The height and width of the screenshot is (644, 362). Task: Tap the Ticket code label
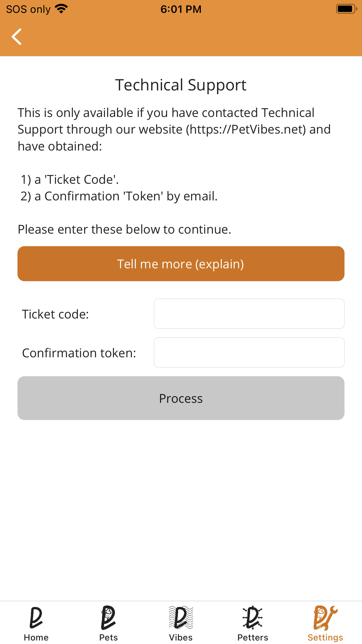55,314
